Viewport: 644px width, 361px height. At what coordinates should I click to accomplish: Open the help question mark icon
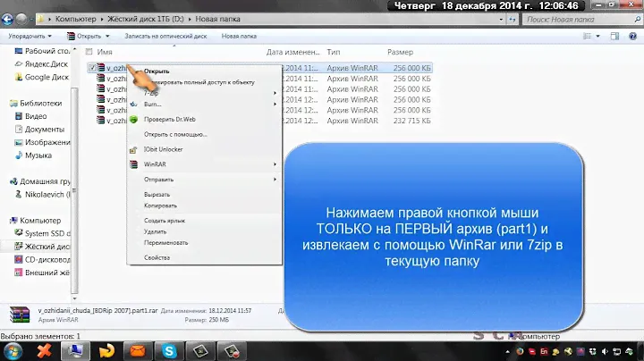(631, 36)
